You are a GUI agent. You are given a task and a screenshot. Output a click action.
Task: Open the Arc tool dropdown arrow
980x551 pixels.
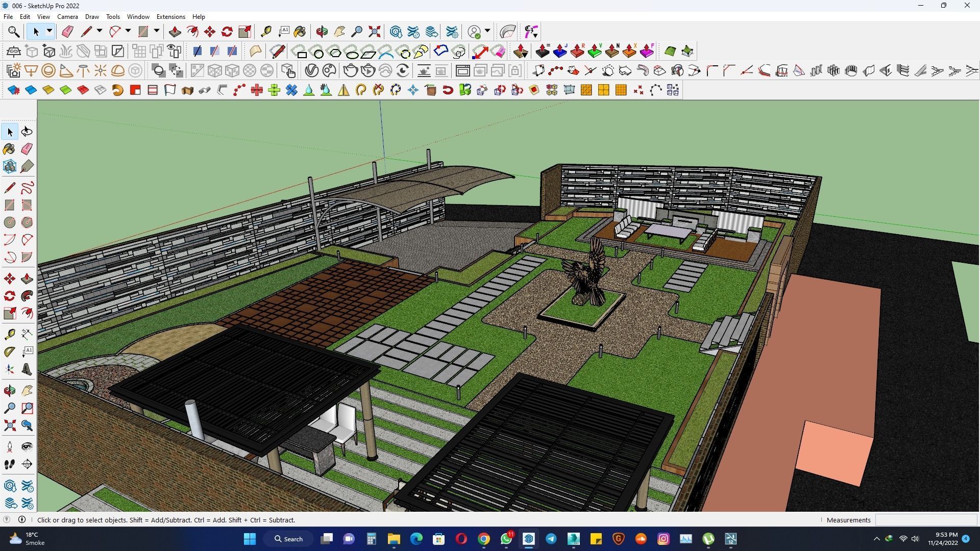click(x=128, y=32)
